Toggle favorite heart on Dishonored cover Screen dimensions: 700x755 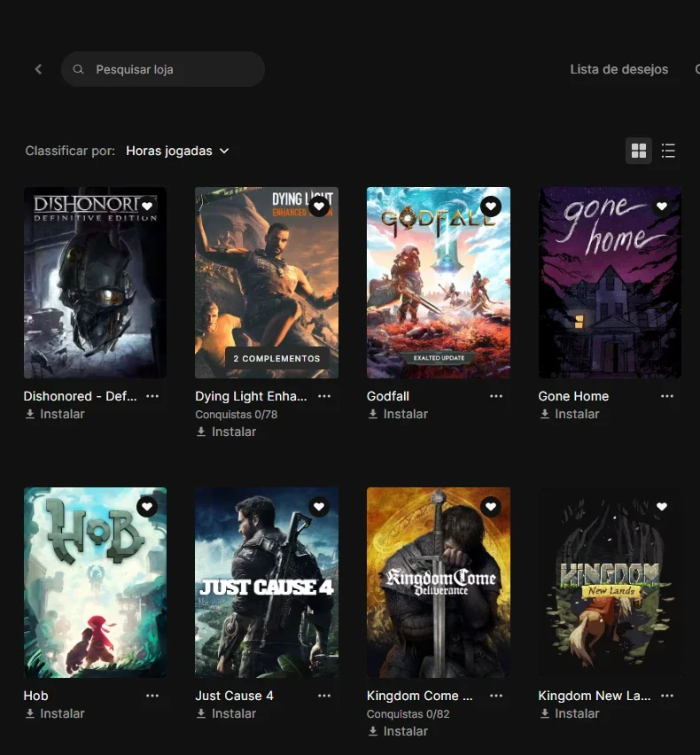pos(147,206)
